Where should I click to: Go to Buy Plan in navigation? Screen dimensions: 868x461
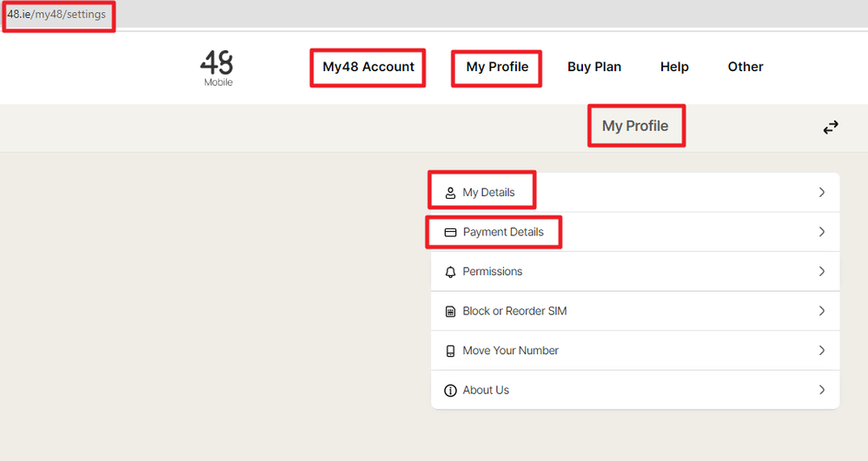pyautogui.click(x=594, y=67)
